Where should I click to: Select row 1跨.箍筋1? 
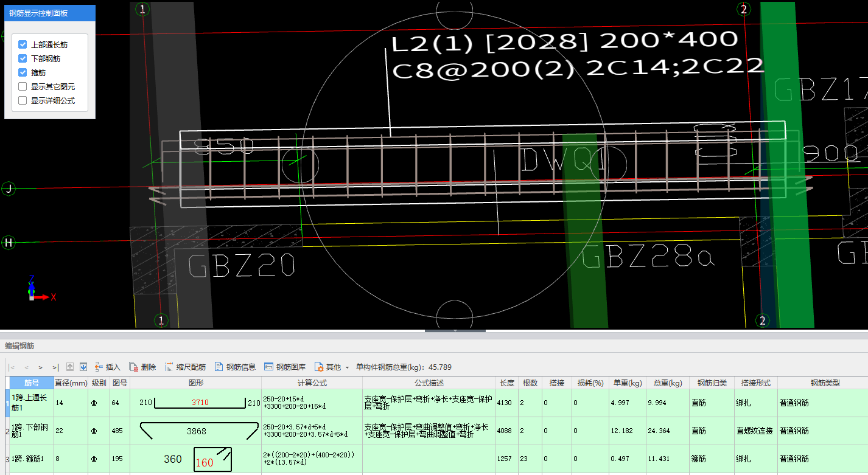32,459
